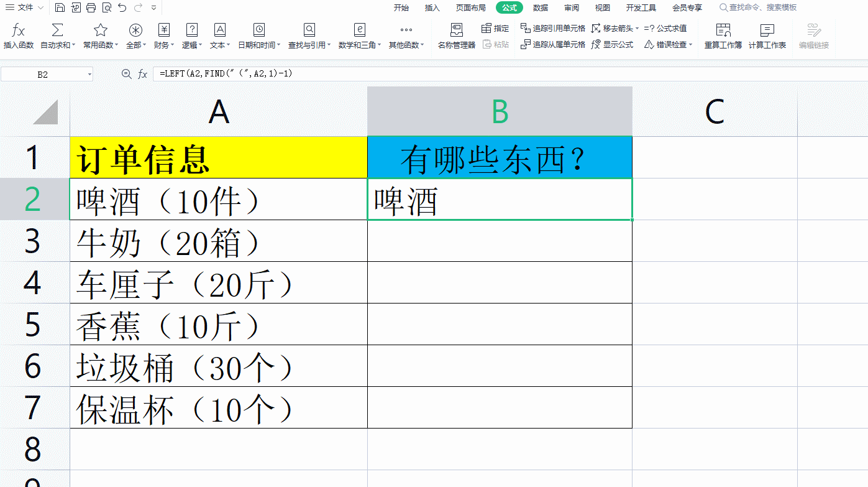
Task: Click the export-to-PDF icon beside Save
Action: click(75, 7)
